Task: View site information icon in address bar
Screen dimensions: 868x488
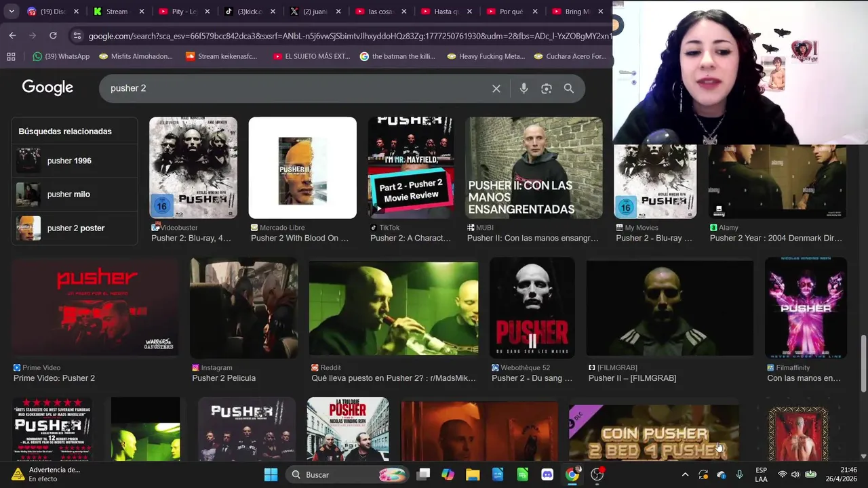Action: point(77,36)
